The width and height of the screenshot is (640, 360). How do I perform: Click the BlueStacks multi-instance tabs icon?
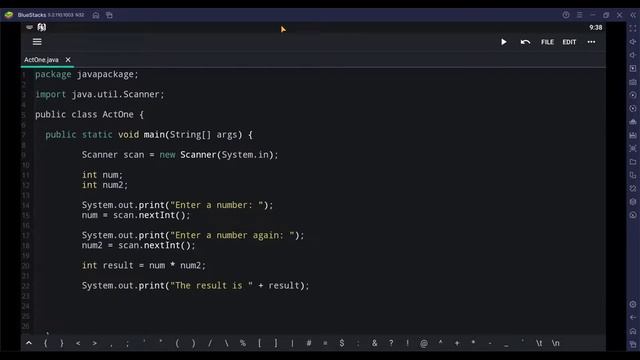109,15
